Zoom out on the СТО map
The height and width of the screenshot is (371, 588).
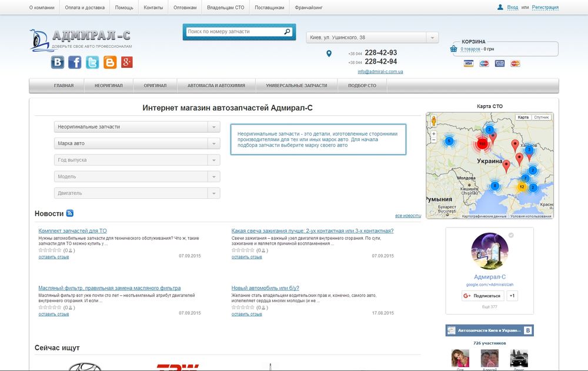[x=434, y=140]
